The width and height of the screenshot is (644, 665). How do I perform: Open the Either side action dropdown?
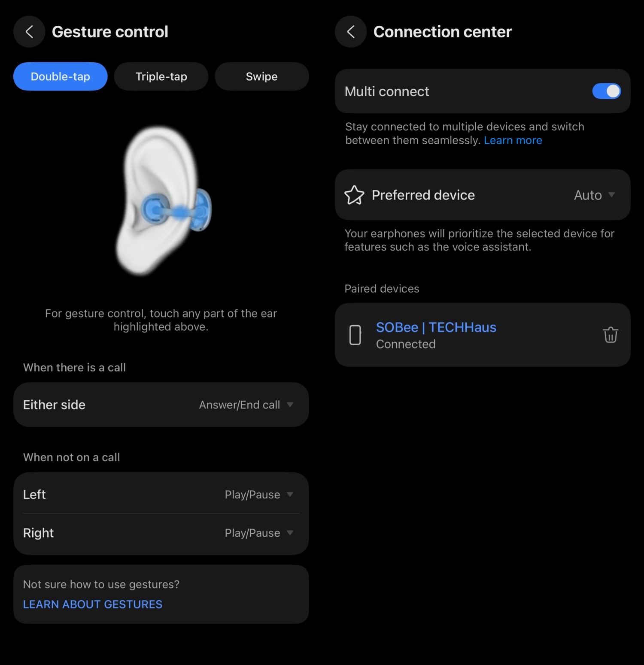tap(246, 405)
